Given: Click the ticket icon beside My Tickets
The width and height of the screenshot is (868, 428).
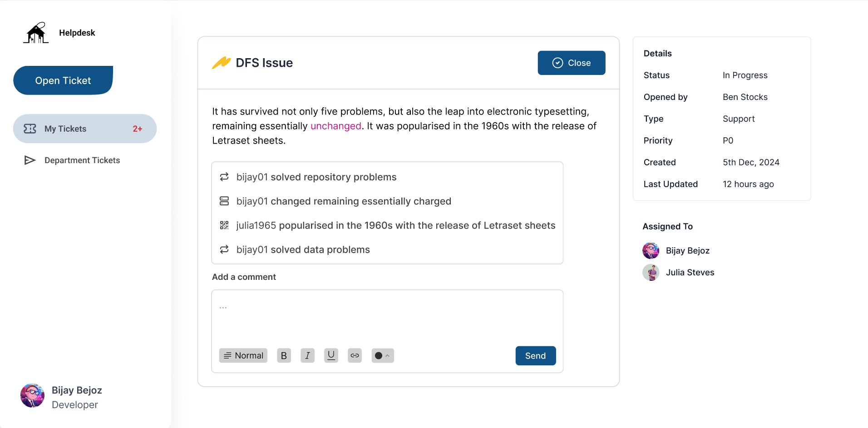Looking at the screenshot, I should point(30,129).
